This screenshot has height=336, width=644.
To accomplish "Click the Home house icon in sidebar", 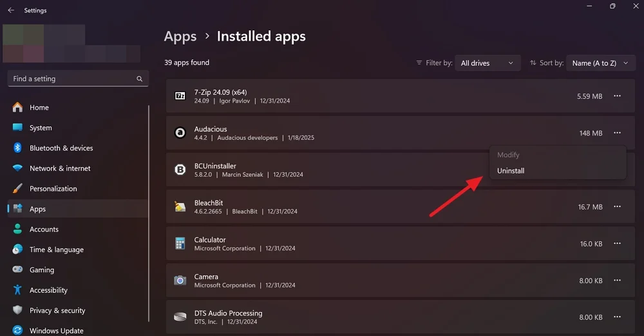I will (x=17, y=107).
